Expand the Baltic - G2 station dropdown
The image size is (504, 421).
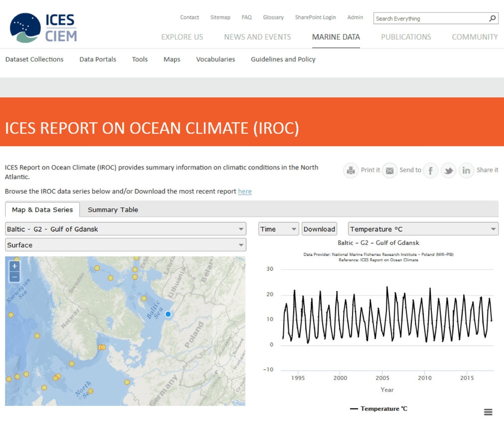coord(126,229)
